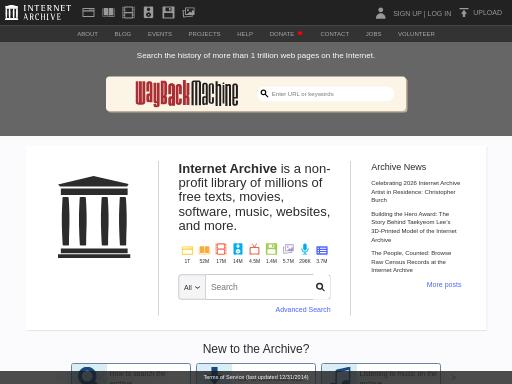Expand the All media type dropdown
The width and height of the screenshot is (512, 384).
click(x=192, y=287)
